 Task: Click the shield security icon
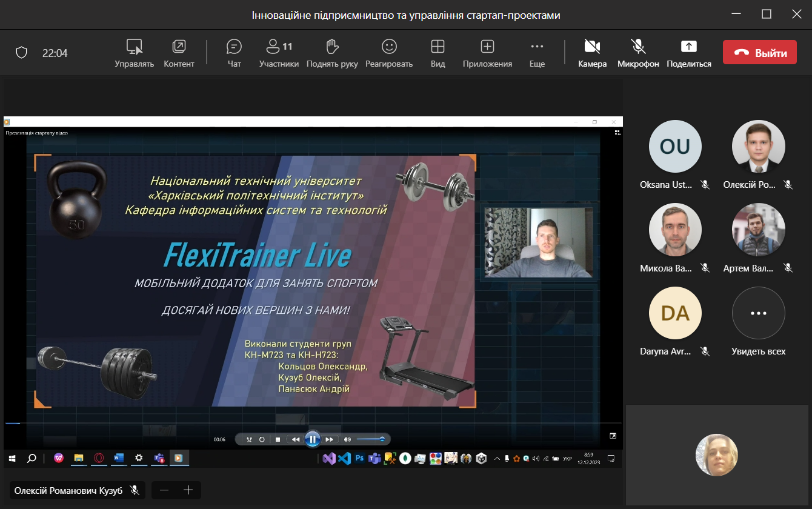pyautogui.click(x=22, y=53)
